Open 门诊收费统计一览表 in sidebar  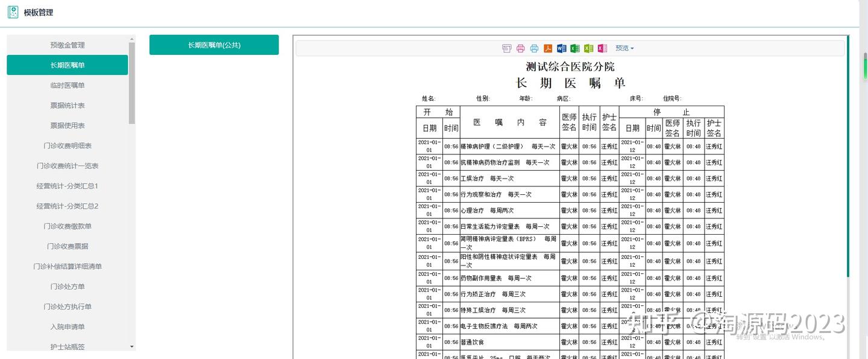click(68, 166)
